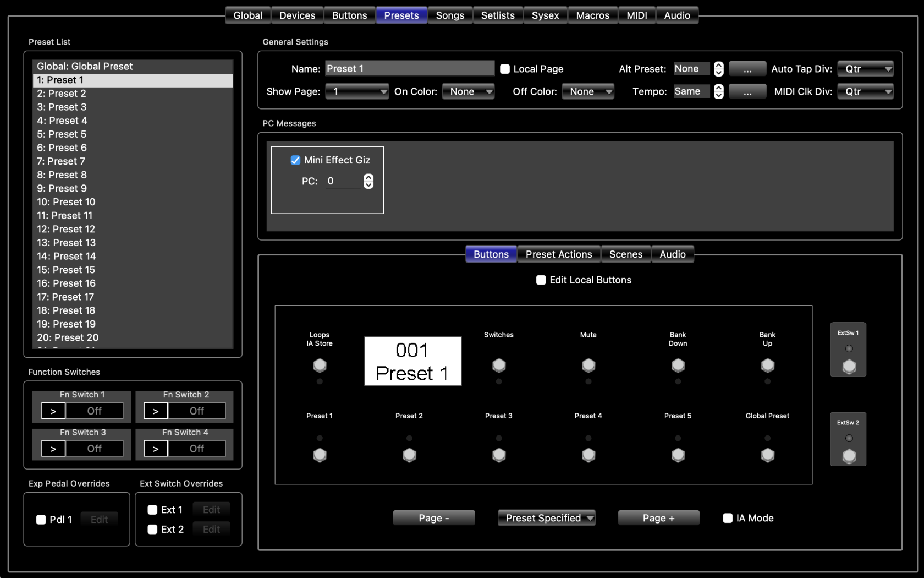This screenshot has height=578, width=924.
Task: Open the Auto Tap Div dropdown
Action: [865, 69]
